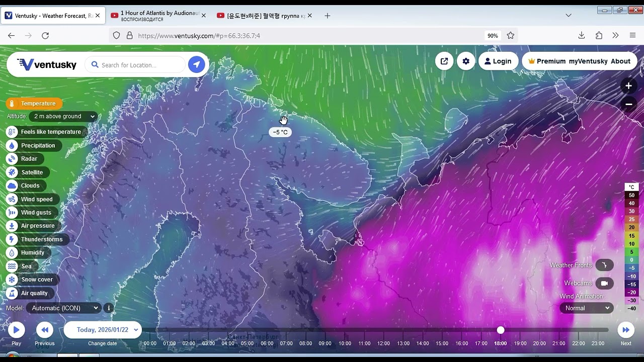Select the Feels like temperature layer icon
The height and width of the screenshot is (362, 644).
[x=12, y=132]
